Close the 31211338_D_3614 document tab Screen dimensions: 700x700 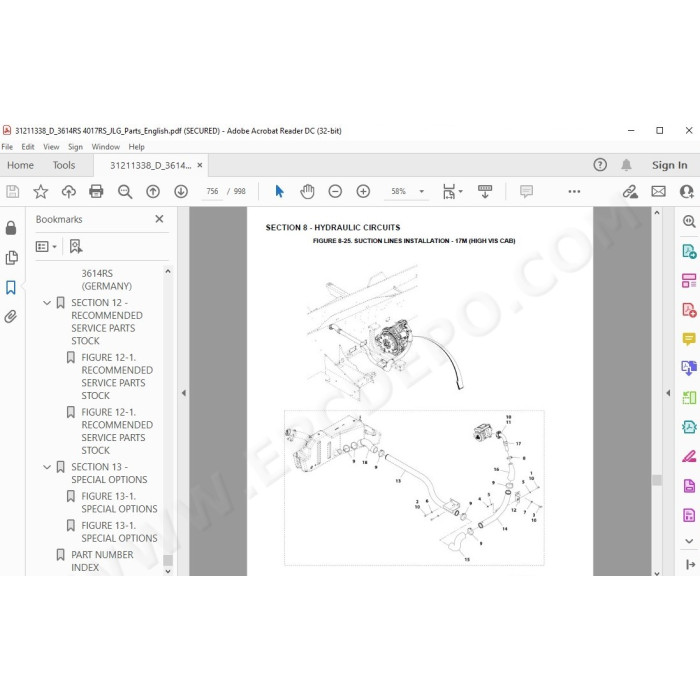(x=200, y=165)
